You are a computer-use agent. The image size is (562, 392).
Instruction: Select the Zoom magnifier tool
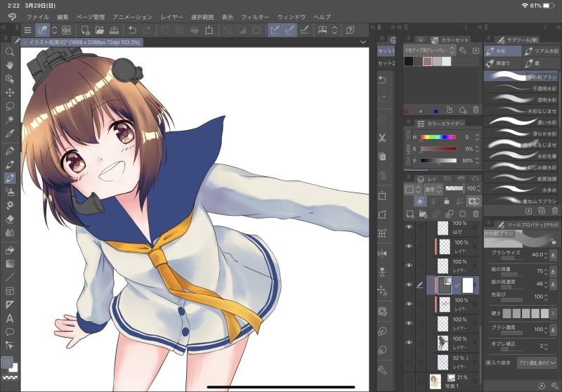coord(10,52)
